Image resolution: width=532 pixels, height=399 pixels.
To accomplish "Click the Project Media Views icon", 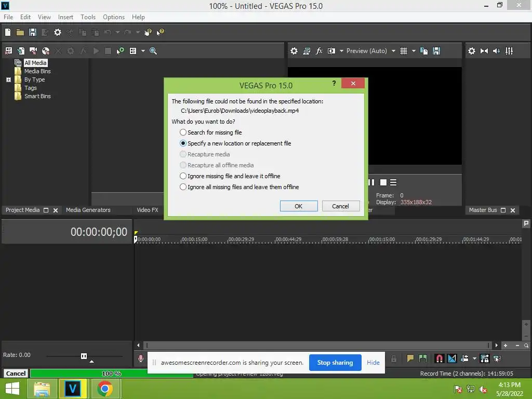I will tap(133, 51).
